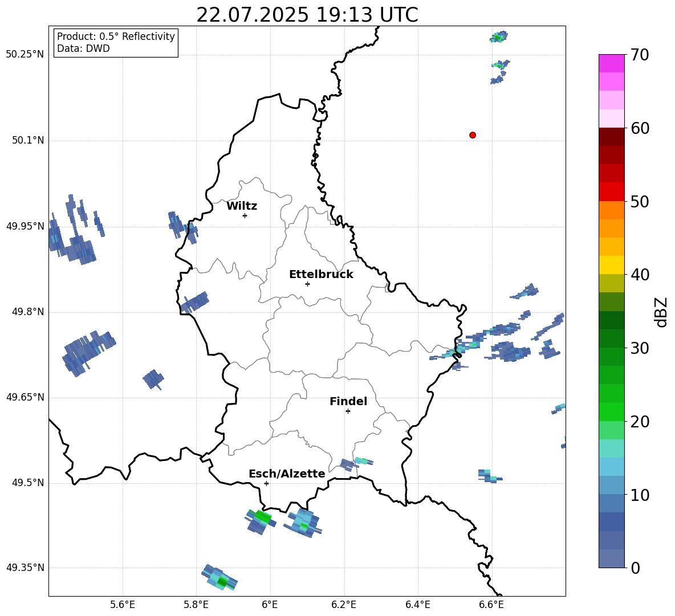675x616 pixels.
Task: Click the colorbar tick label 50
Action: 640,201
